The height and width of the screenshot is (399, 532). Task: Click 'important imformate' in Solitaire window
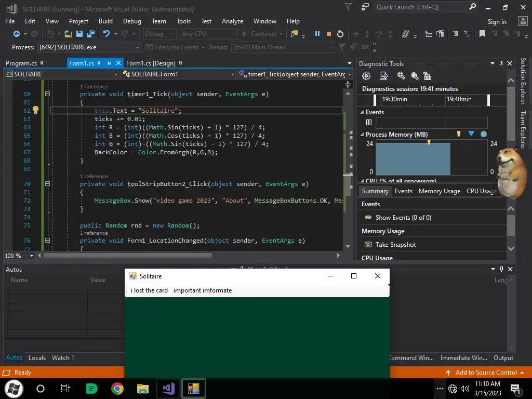tap(203, 290)
